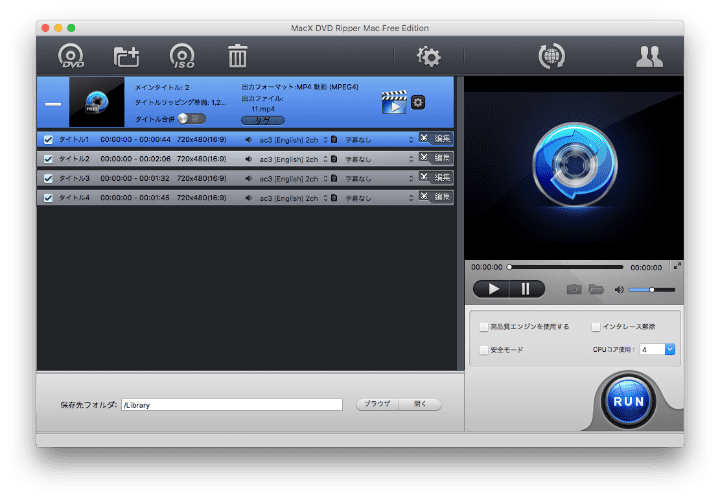The width and height of the screenshot is (720, 499).
Task: Click the 編集 label in タイトル1 row
Action: tap(442, 139)
